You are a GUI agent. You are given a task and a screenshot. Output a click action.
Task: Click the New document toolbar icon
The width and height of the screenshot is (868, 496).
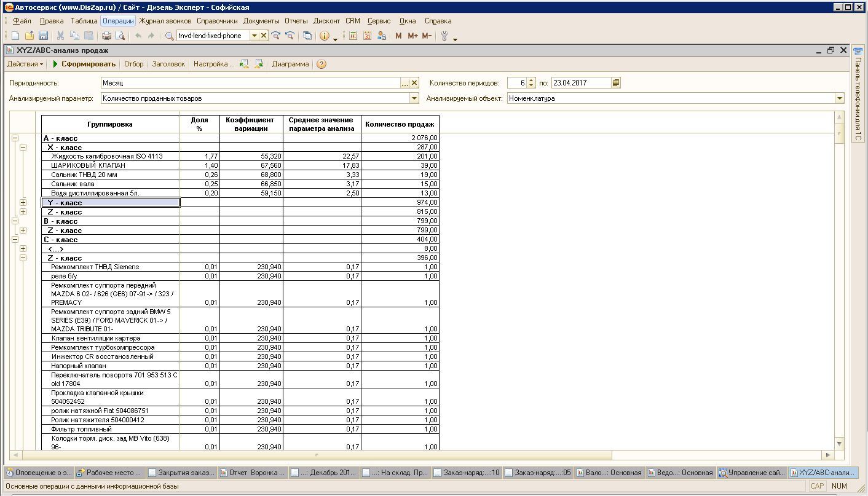(x=16, y=36)
